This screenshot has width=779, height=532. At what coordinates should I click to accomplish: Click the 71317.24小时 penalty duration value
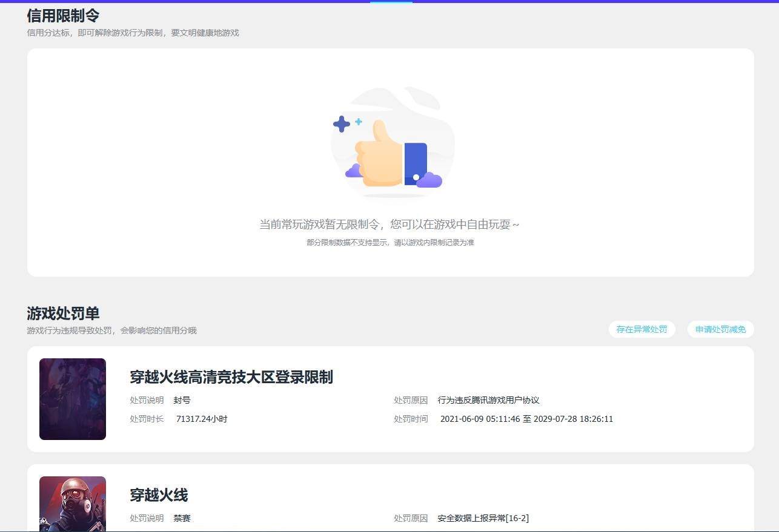202,419
